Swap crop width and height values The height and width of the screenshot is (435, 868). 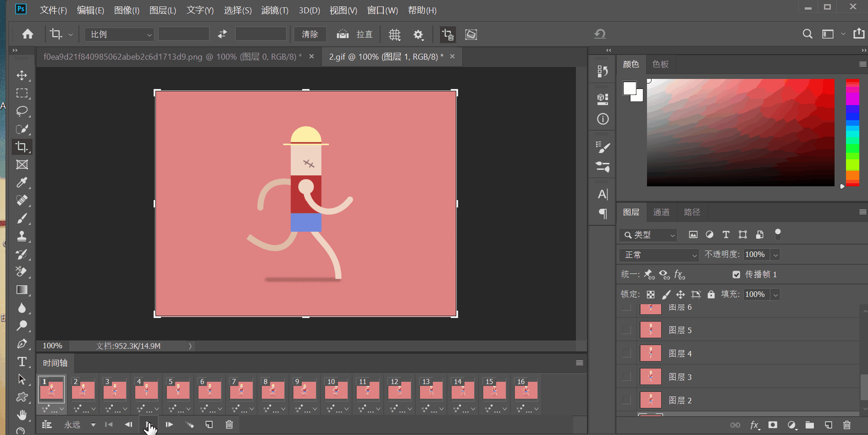click(222, 34)
